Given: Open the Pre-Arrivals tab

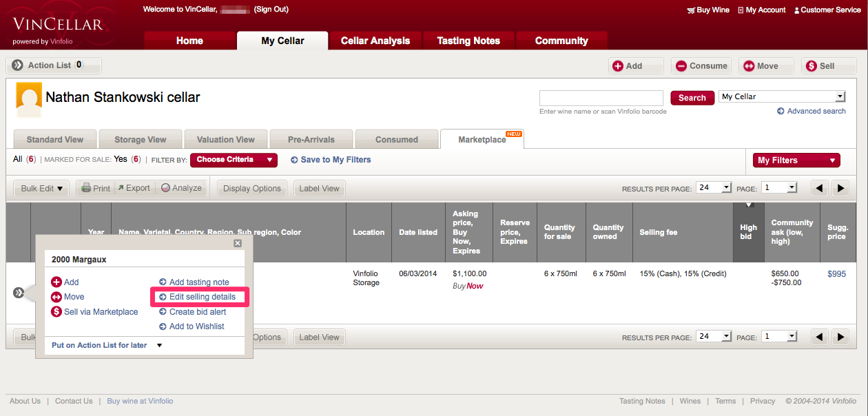Looking at the screenshot, I should 311,139.
